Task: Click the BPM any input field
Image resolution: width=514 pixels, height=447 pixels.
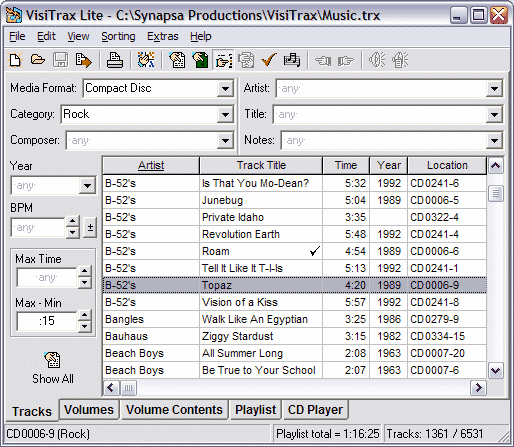Action: [x=38, y=227]
